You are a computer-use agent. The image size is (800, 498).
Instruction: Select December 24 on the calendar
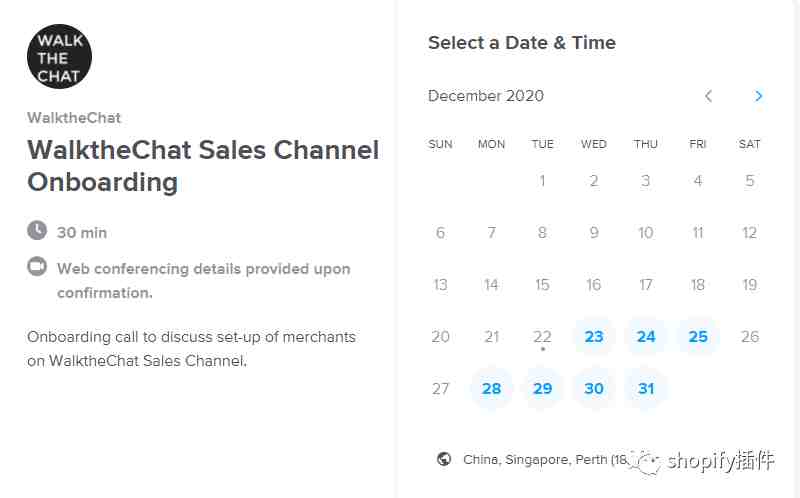click(x=646, y=337)
